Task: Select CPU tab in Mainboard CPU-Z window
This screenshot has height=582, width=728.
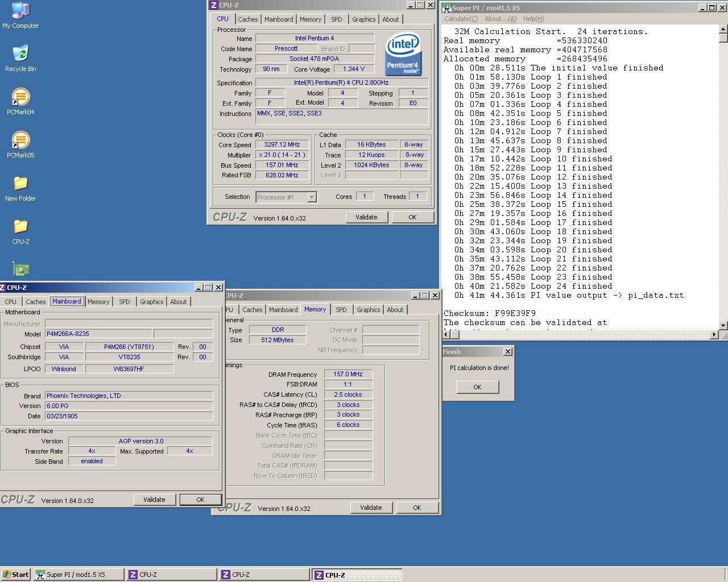Action: pos(11,302)
